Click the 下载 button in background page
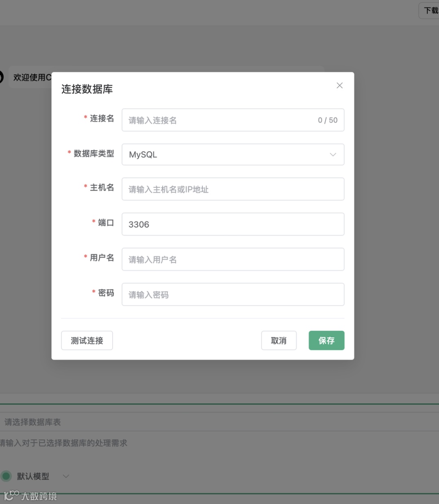 tap(429, 11)
